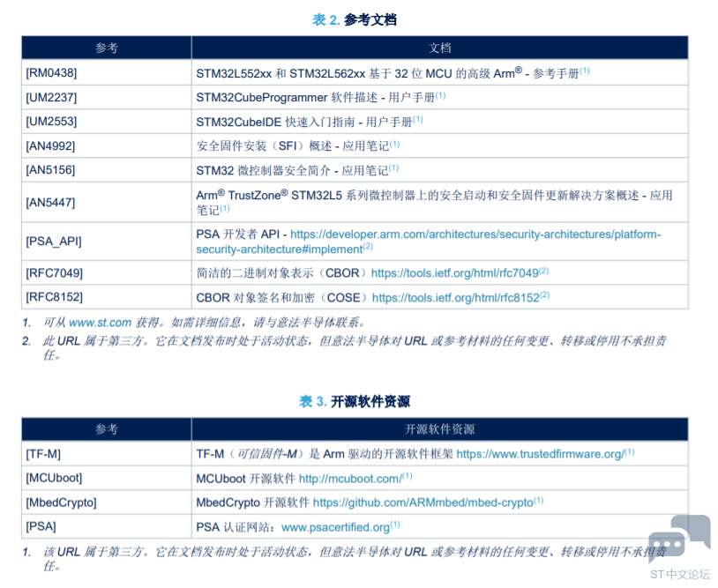This screenshot has width=718, height=588.
Task: Click the Arm TrustZone STM32L5 description
Action: tap(434, 202)
